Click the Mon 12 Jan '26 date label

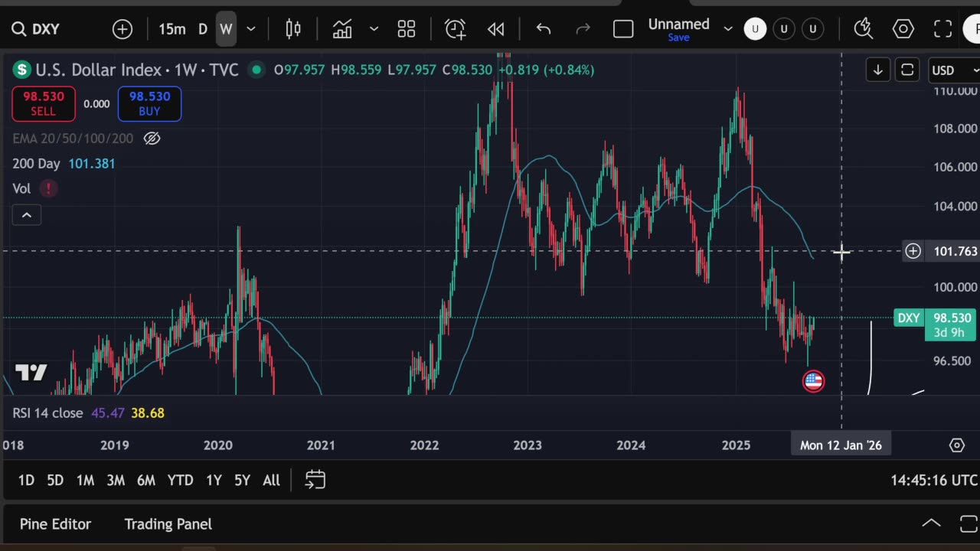[x=841, y=445]
